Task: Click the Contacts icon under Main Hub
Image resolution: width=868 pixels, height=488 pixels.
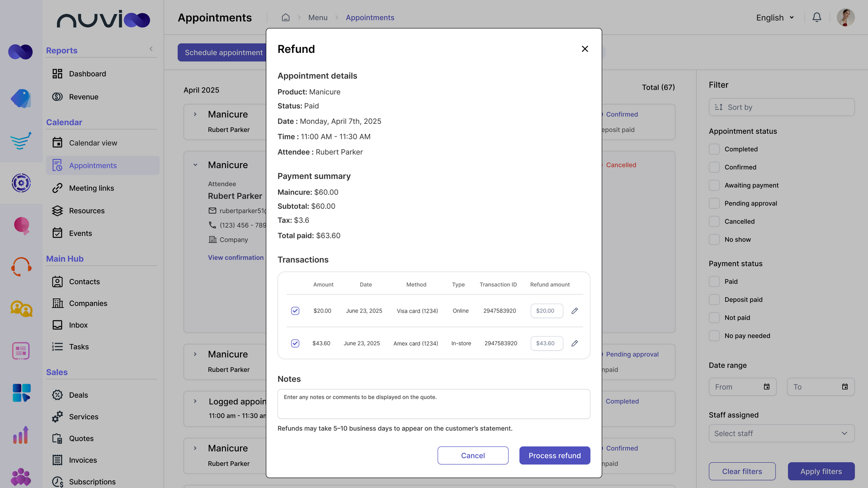Action: (x=57, y=282)
